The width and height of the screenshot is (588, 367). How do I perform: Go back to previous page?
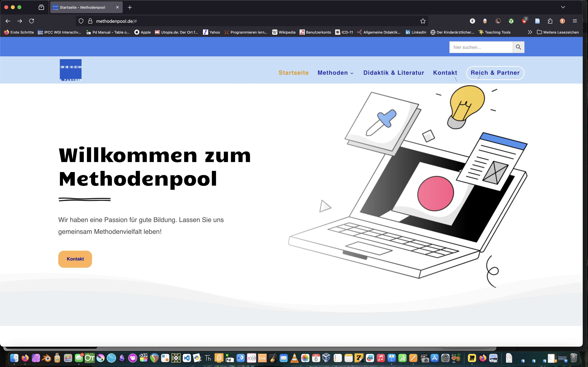coord(8,21)
